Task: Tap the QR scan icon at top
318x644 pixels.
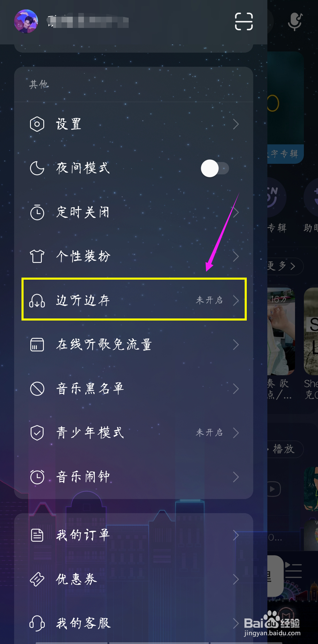Action: click(244, 21)
